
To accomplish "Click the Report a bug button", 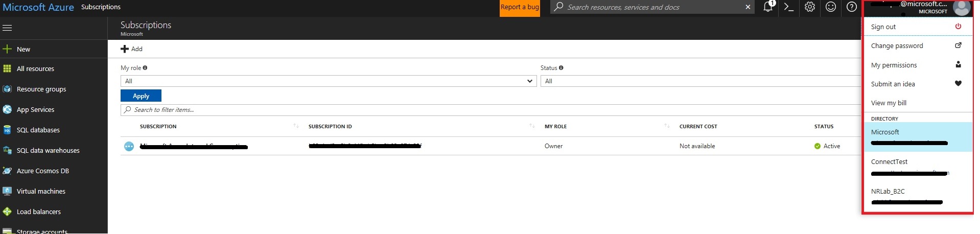I will [x=520, y=7].
